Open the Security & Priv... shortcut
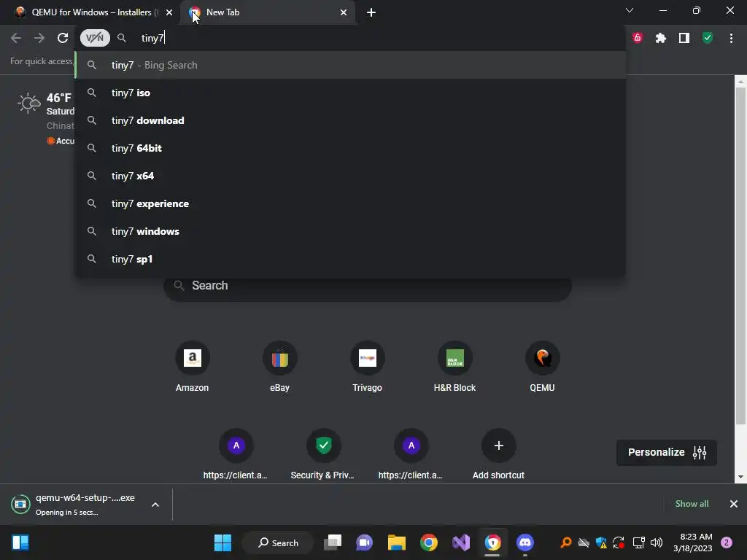 click(x=323, y=454)
